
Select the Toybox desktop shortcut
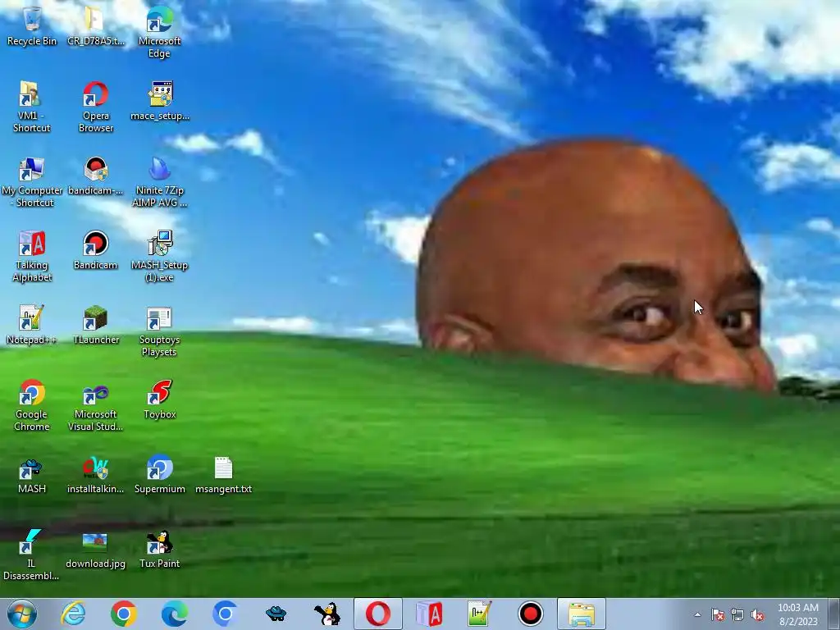(x=160, y=399)
